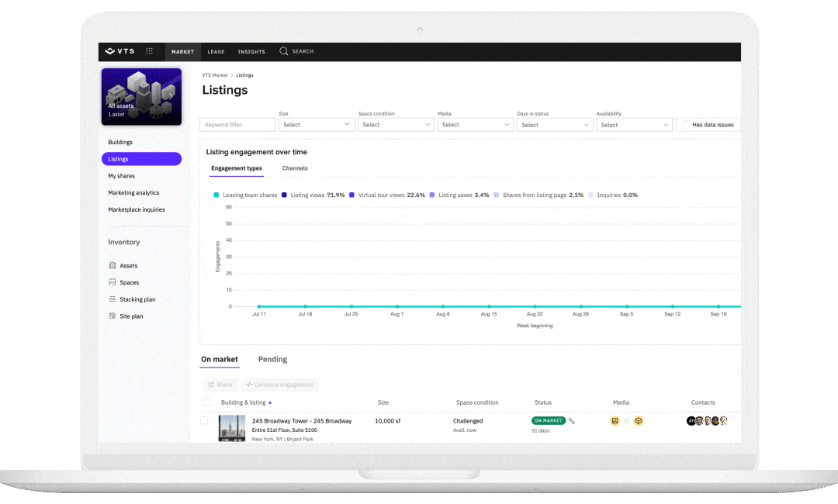Select the Engagement types tab

236,168
